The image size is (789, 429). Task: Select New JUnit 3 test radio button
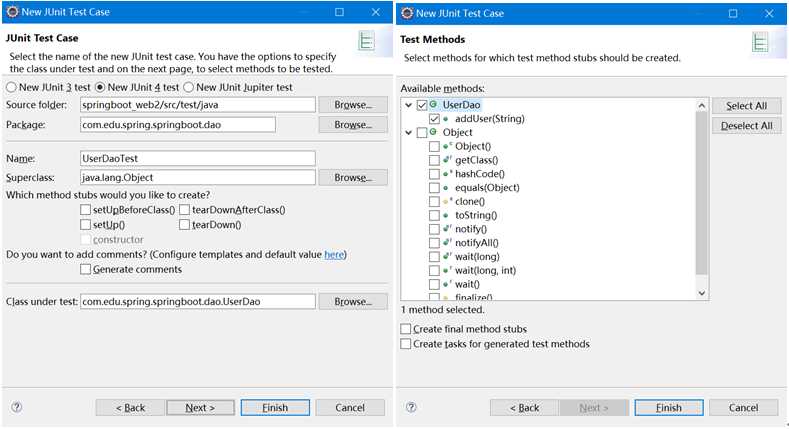click(x=11, y=87)
